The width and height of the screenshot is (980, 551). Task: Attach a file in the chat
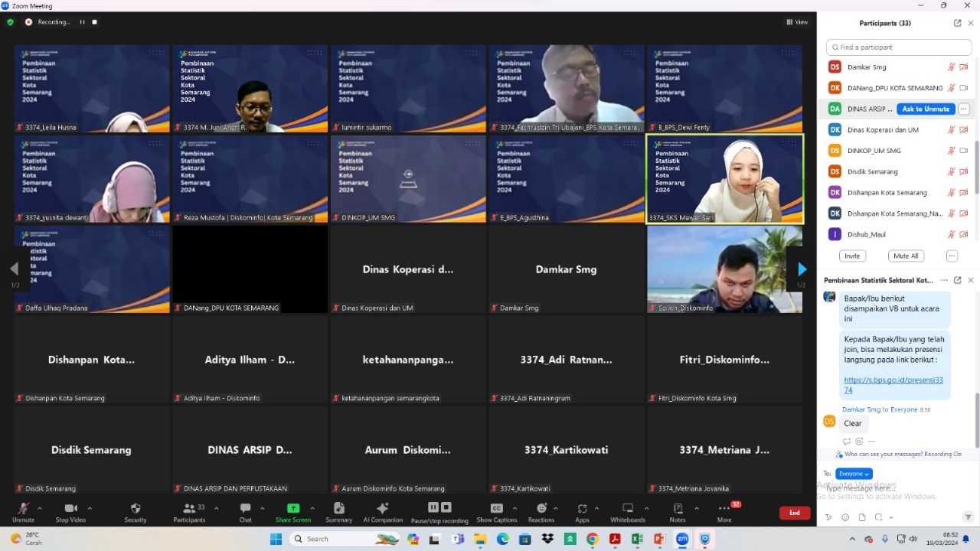[x=862, y=517]
